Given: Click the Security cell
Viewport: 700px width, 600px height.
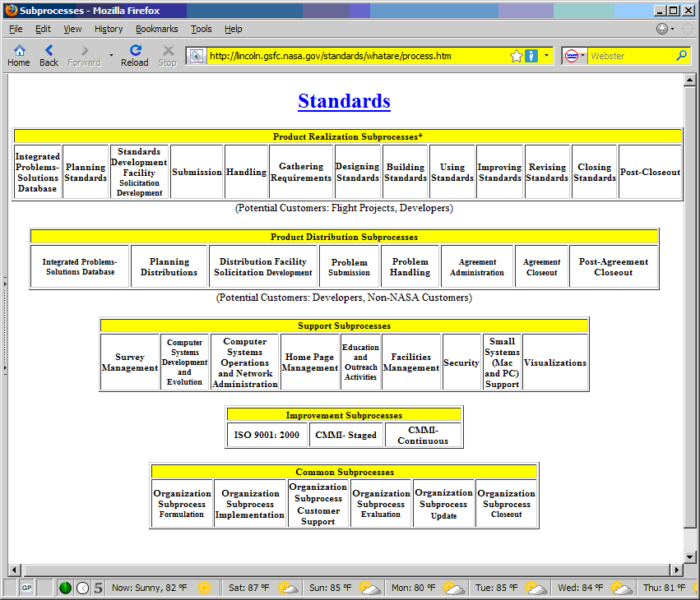Looking at the screenshot, I should click(461, 362).
